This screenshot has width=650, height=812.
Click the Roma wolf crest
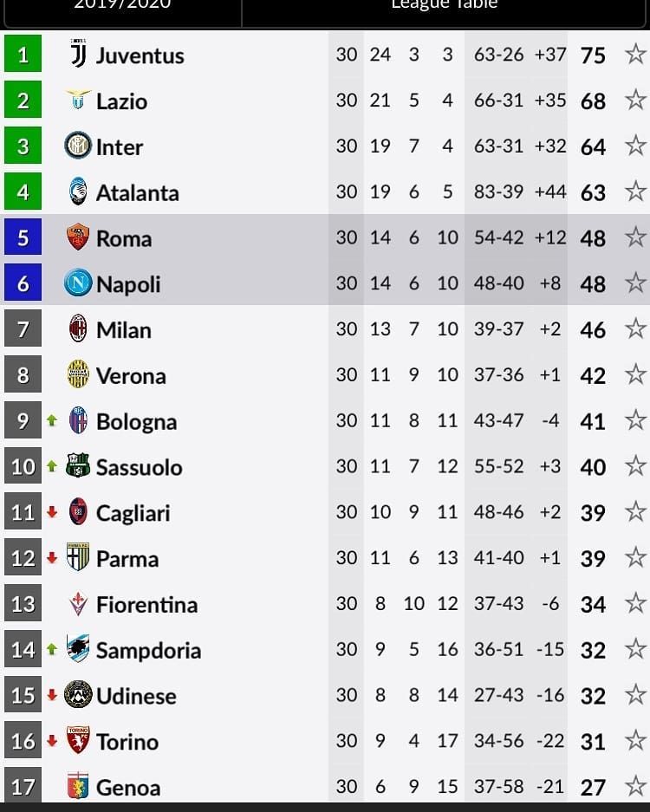[78, 237]
